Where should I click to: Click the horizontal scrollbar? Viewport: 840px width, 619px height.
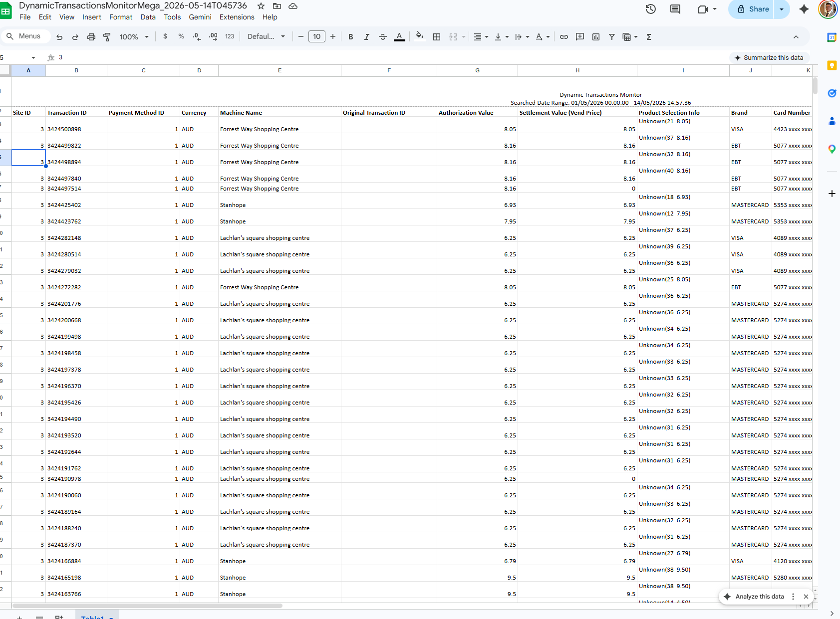click(x=147, y=606)
